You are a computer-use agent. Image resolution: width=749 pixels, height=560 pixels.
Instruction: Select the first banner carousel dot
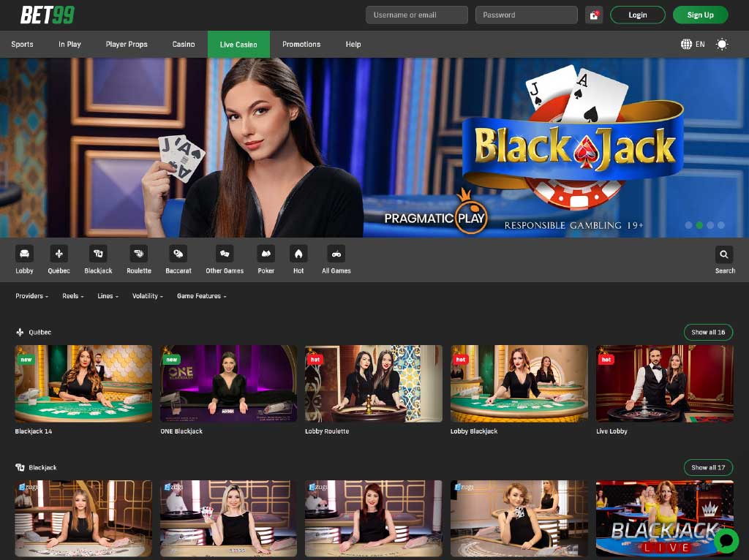pos(688,225)
